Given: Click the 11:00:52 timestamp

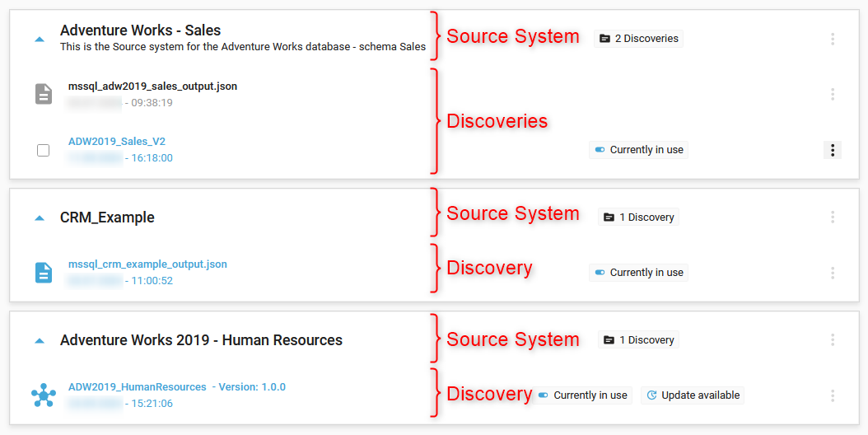Looking at the screenshot, I should click(152, 281).
